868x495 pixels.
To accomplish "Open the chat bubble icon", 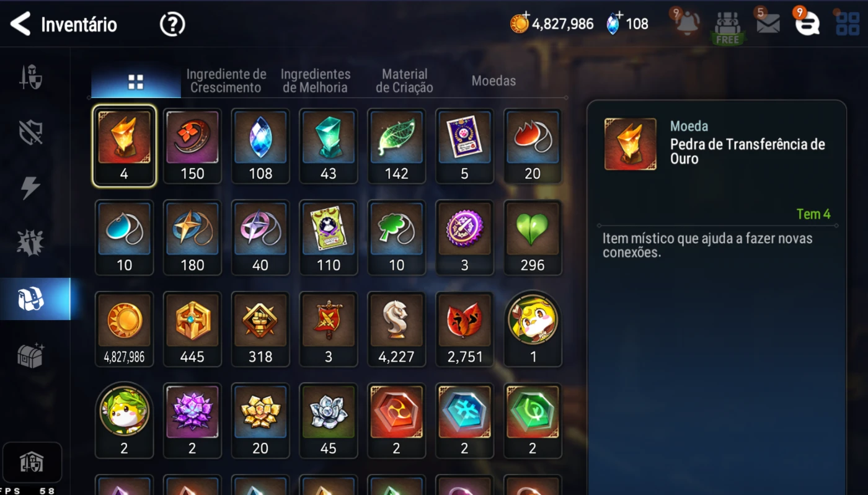I will click(807, 24).
